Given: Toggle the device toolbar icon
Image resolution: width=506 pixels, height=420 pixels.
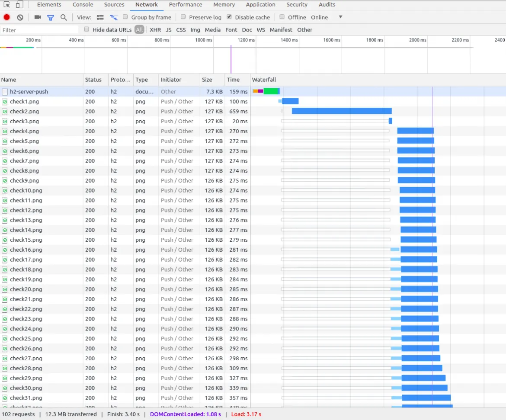Looking at the screenshot, I should click(20, 4).
